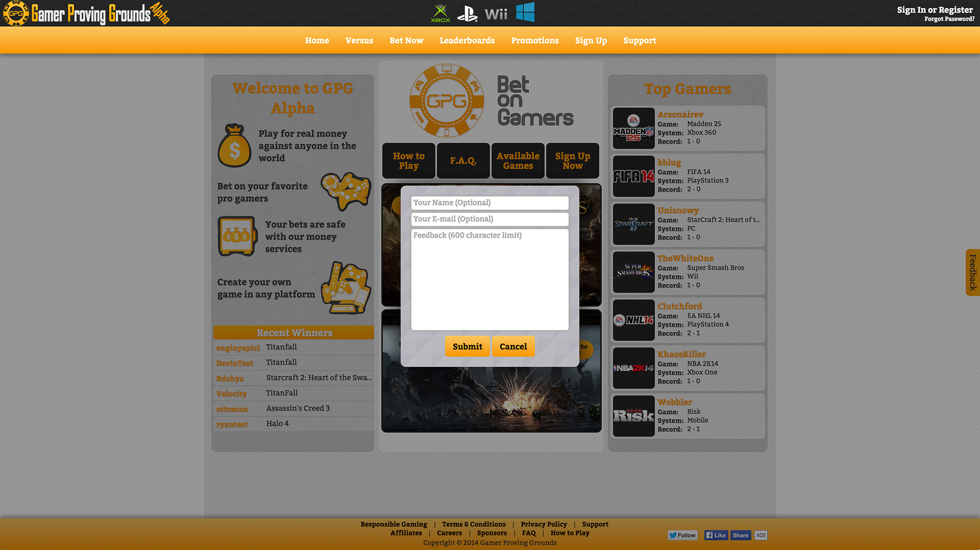
Task: Open Clutchford's gamer profile
Action: [679, 306]
